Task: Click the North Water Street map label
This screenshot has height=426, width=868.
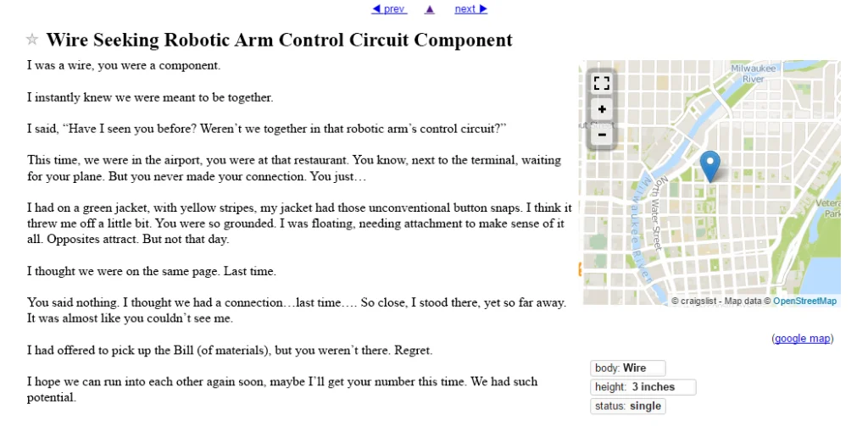Action: coord(658,212)
